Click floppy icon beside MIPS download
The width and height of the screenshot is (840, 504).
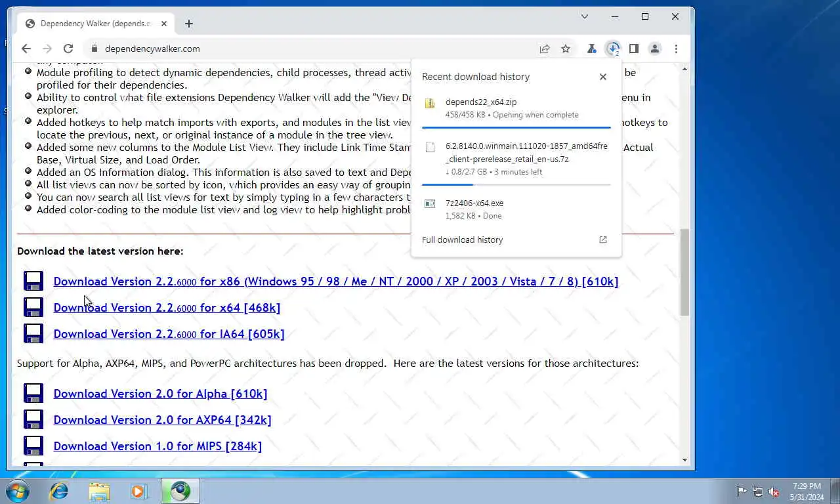pyautogui.click(x=33, y=446)
